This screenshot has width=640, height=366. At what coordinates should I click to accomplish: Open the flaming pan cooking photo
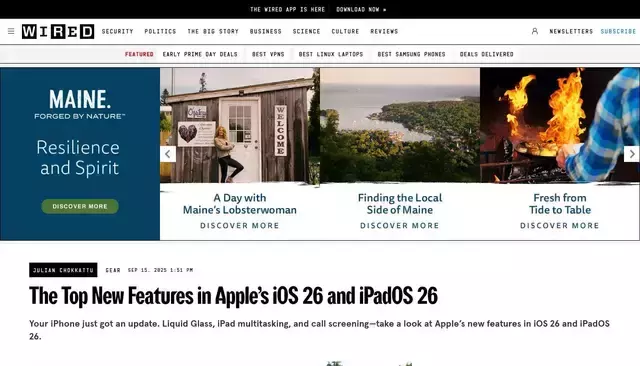pos(560,125)
